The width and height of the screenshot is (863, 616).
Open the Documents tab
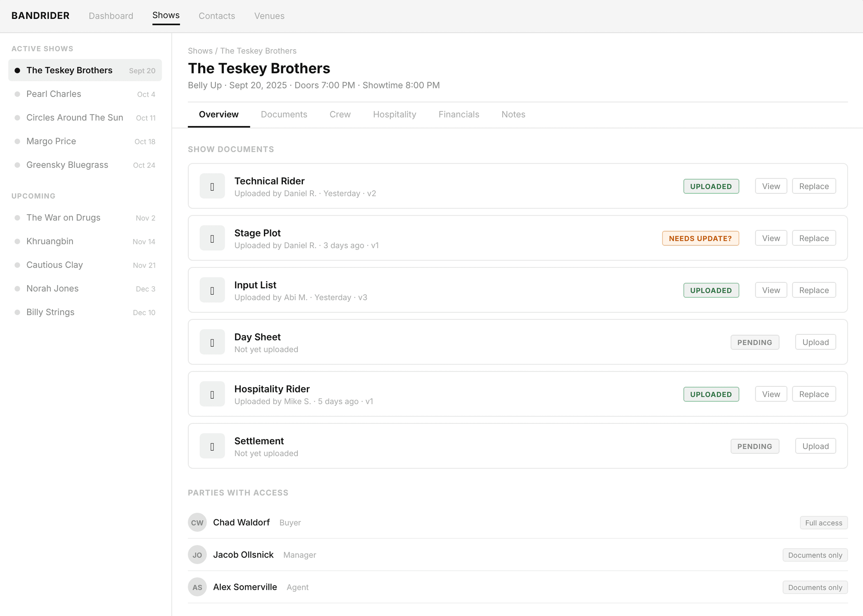[284, 114]
